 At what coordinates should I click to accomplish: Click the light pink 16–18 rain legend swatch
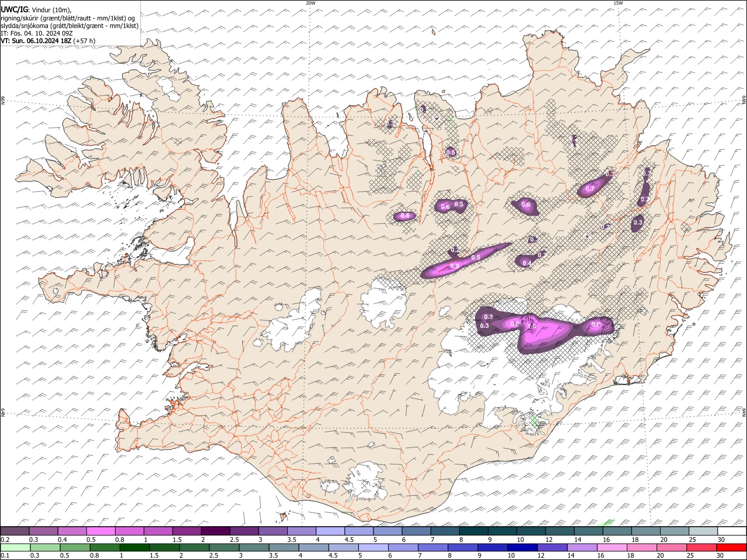coord(612,548)
